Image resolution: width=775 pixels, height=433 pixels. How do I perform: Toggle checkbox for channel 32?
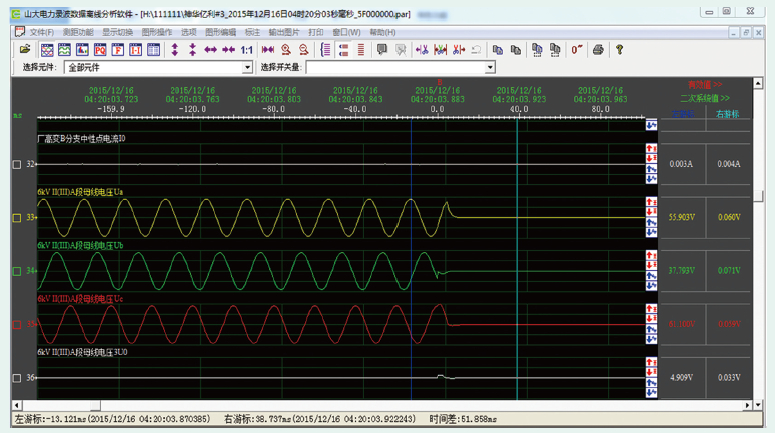point(17,164)
